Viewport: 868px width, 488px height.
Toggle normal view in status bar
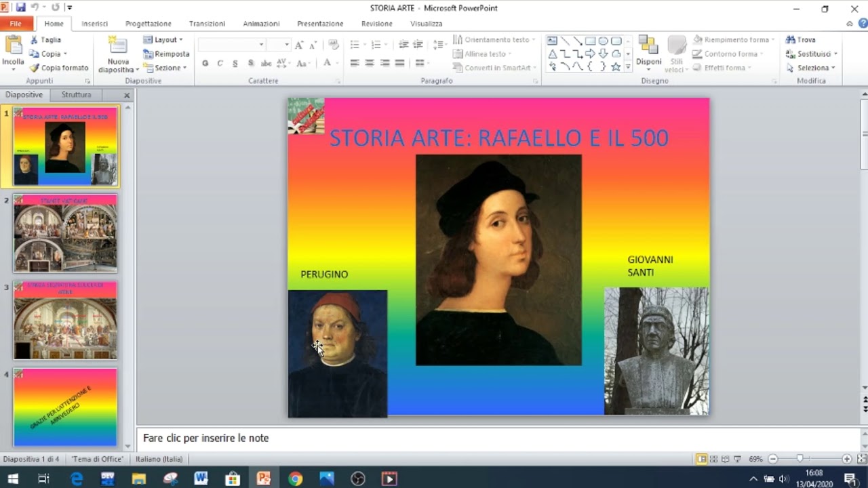(702, 459)
